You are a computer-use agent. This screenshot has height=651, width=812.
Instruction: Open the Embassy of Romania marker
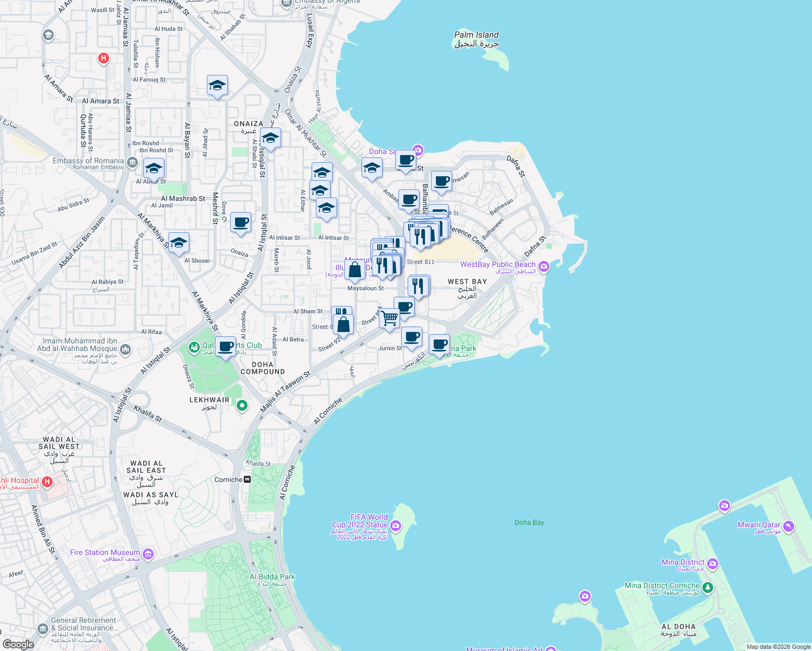coord(132,162)
